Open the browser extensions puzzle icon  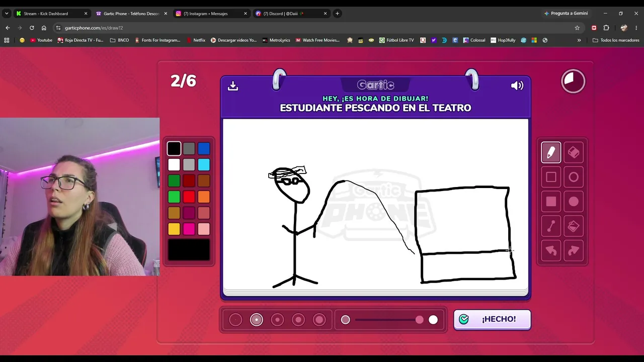(606, 28)
